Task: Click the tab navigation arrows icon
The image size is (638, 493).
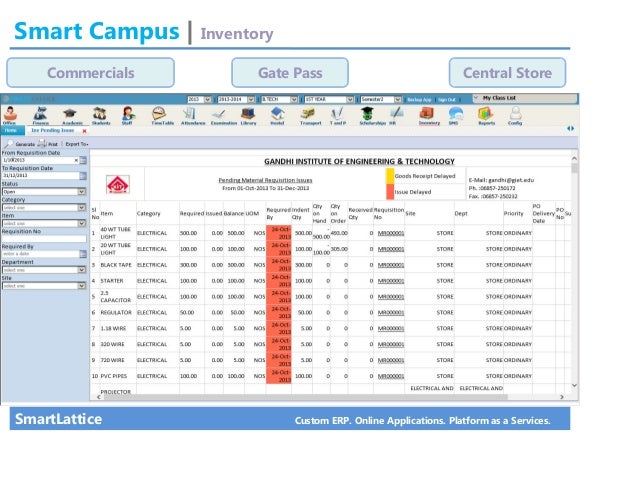Action: 570,129
